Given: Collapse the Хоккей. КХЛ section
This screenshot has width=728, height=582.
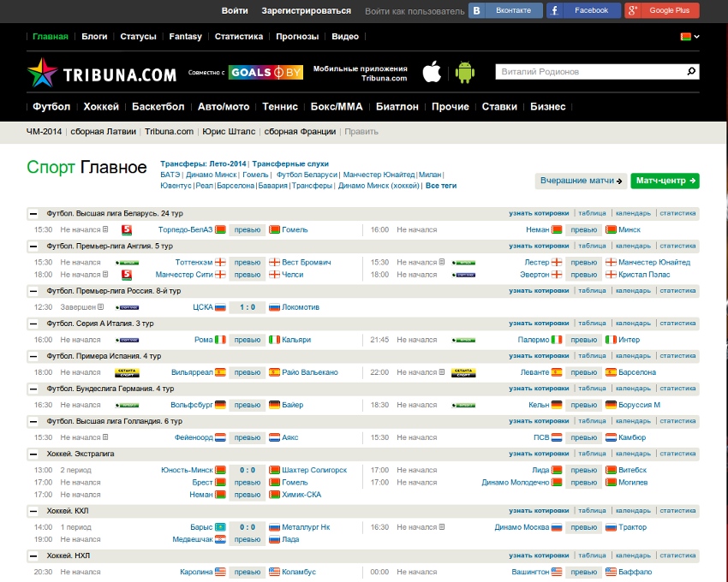Looking at the screenshot, I should tap(33, 511).
